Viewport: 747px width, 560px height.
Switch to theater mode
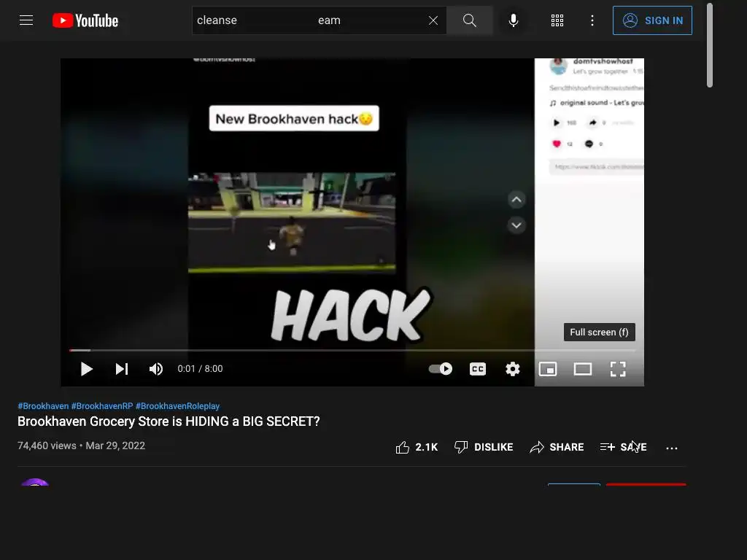(x=583, y=369)
